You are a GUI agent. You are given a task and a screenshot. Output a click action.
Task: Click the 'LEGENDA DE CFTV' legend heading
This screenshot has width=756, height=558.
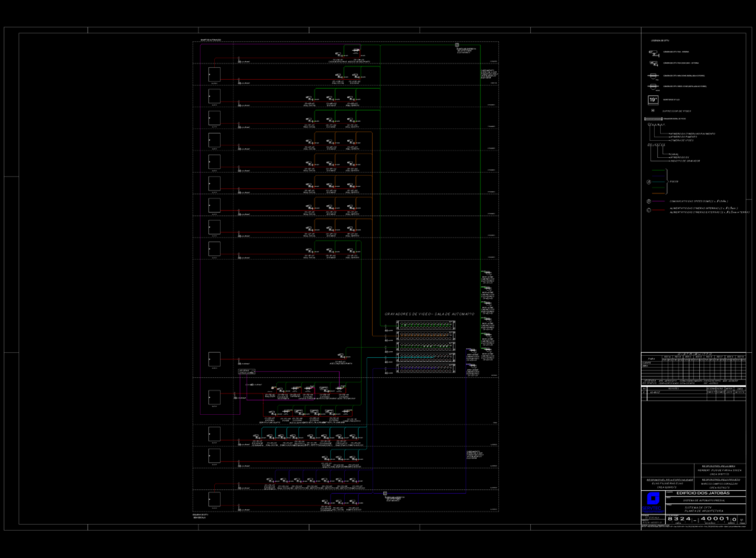pos(660,41)
